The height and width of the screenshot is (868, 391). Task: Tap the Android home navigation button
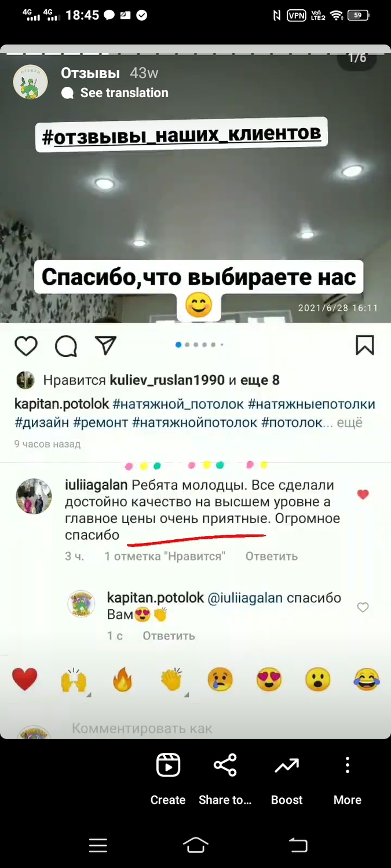click(196, 845)
